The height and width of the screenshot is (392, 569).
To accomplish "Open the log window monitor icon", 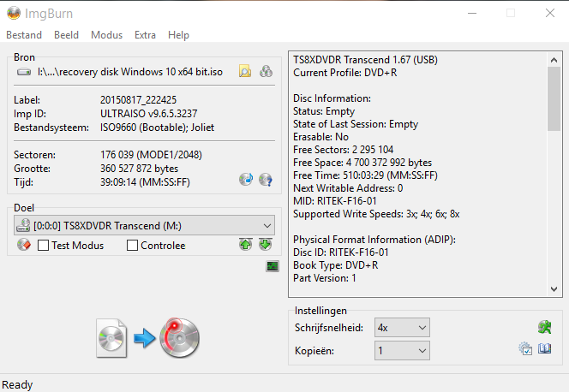I will pos(273,267).
